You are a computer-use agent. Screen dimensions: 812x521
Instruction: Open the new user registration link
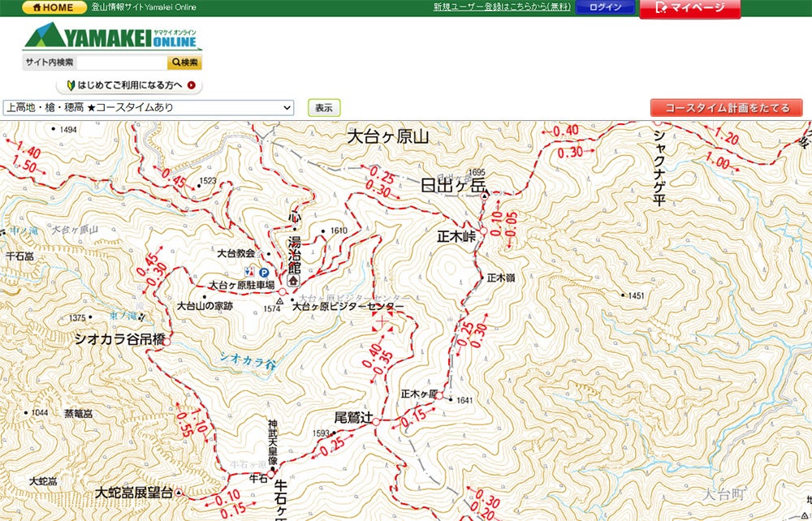502,7
